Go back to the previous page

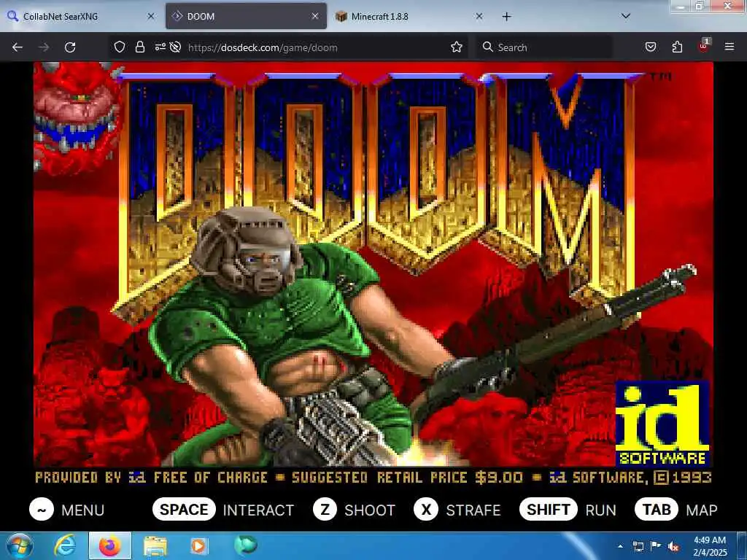[x=18, y=47]
